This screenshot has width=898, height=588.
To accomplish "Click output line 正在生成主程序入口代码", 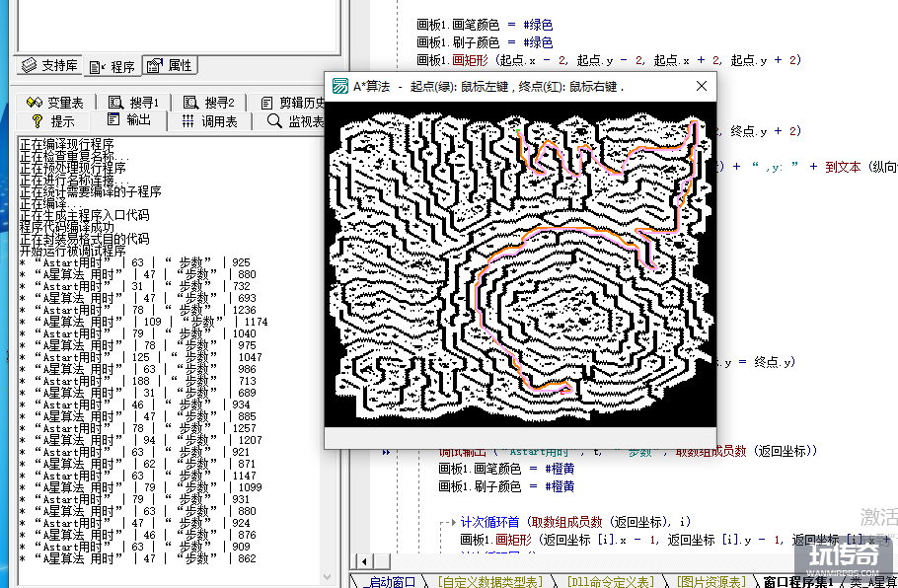I will coord(84,215).
